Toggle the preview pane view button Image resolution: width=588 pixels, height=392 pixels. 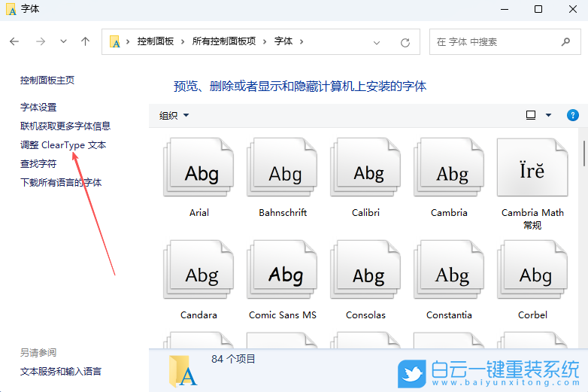[x=531, y=115]
